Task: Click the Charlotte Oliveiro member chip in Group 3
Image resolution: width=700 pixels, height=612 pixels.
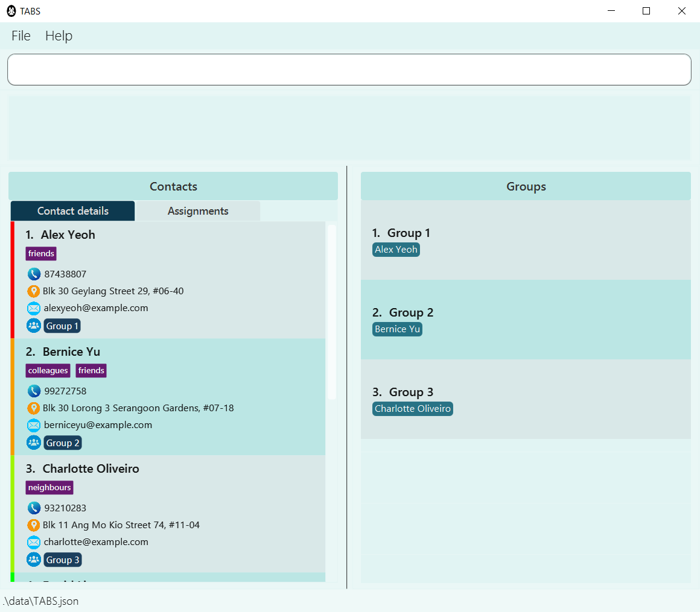Action: click(413, 409)
